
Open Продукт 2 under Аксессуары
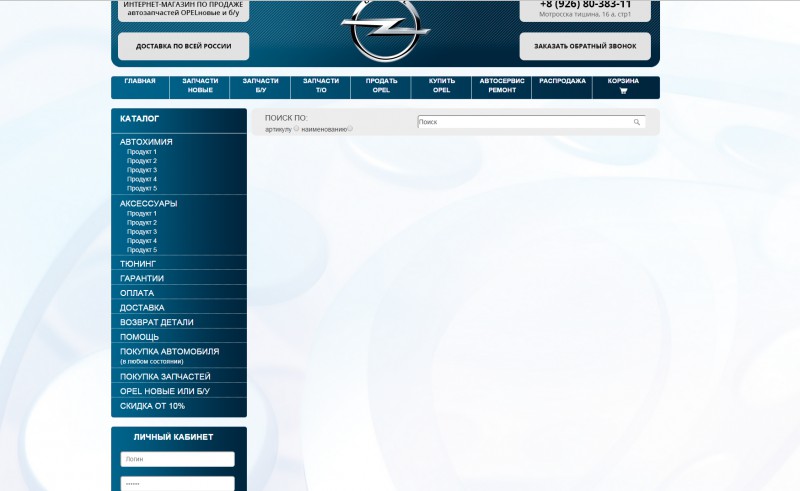point(142,223)
